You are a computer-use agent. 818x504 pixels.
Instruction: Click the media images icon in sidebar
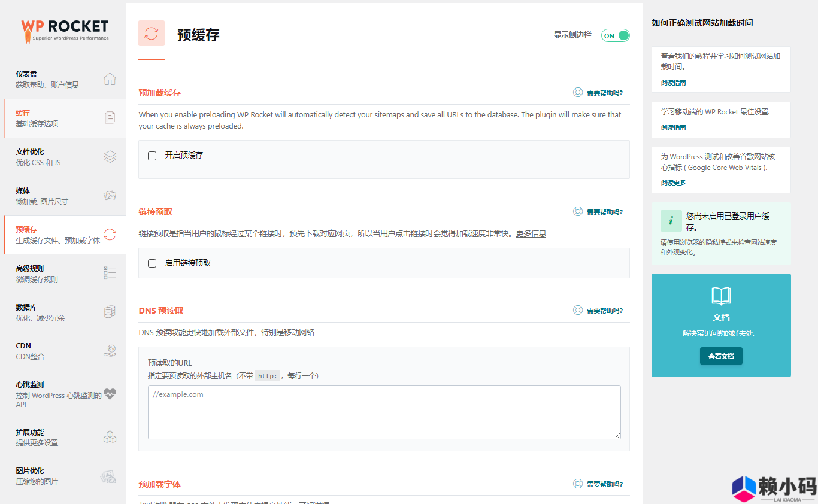pos(110,196)
